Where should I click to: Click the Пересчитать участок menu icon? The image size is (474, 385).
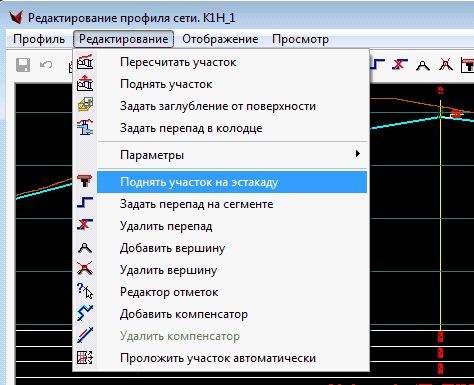(85, 62)
